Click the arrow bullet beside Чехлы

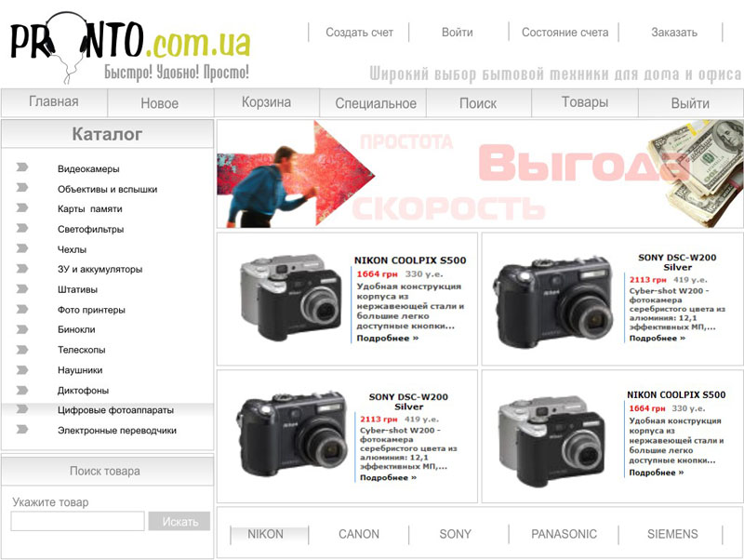(22, 248)
